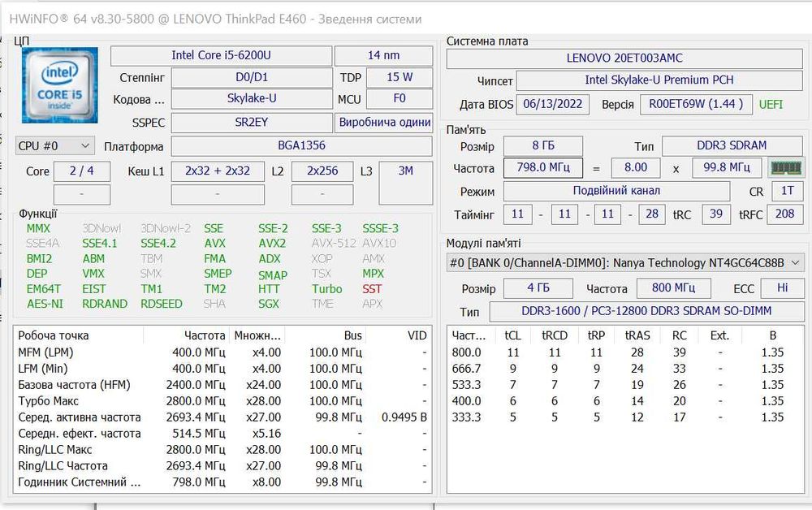This screenshot has width=812, height=510.
Task: Select the Intel Core i5-6200U name field
Action: (x=221, y=55)
